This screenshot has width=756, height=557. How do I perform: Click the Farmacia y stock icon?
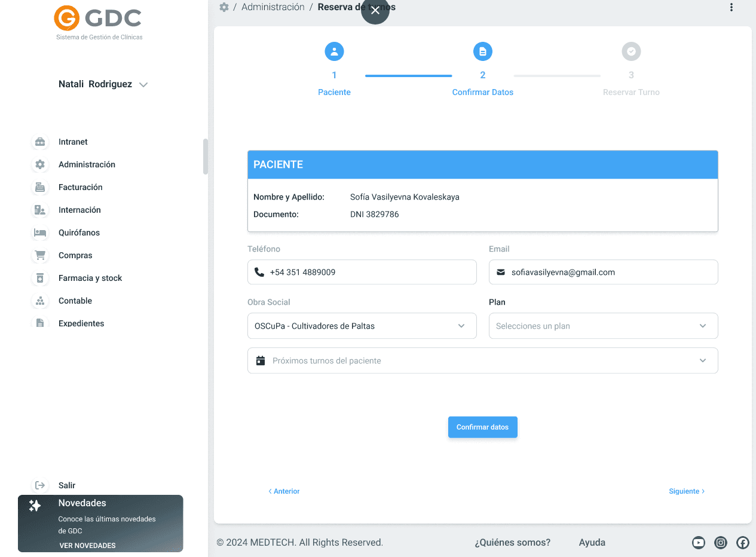click(40, 278)
